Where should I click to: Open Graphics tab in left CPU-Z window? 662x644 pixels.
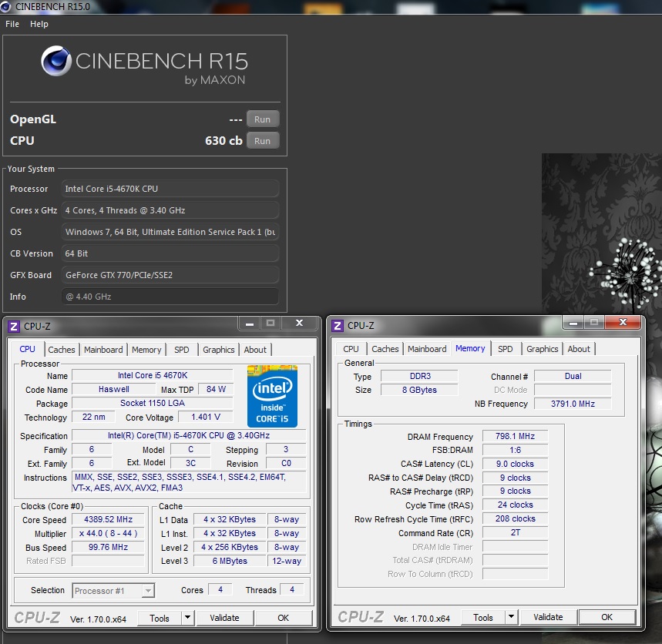[218, 350]
